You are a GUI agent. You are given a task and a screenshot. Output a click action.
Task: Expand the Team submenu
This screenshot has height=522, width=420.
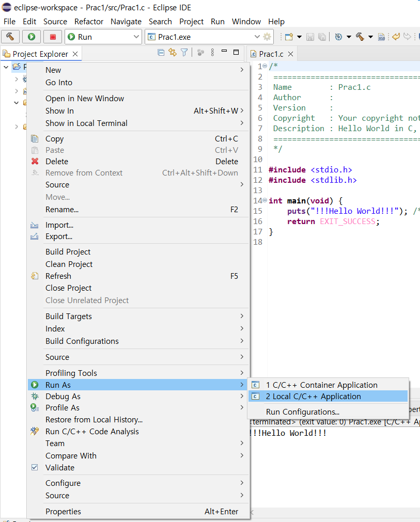pos(138,444)
